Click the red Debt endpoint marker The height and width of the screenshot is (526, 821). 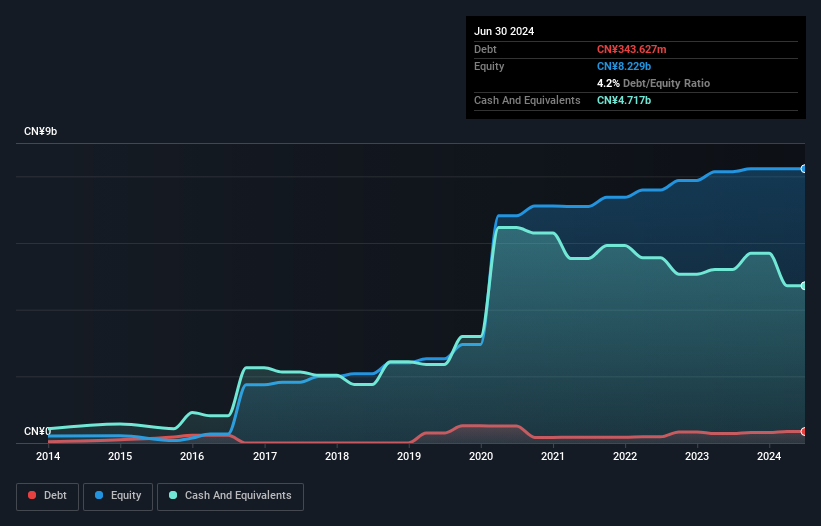804,431
